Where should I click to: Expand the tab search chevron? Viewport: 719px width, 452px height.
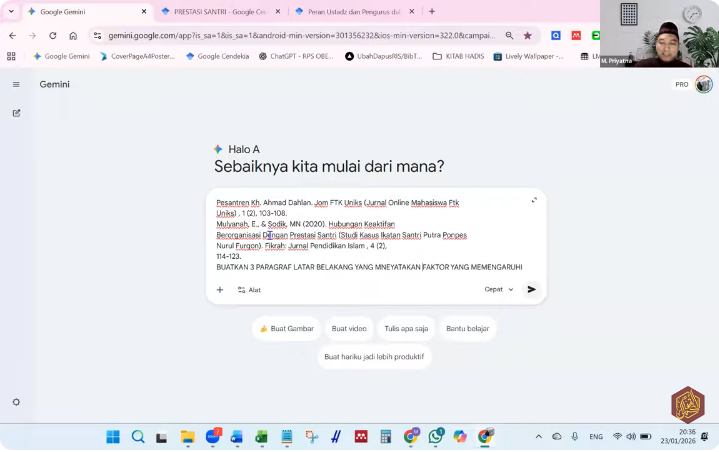(11, 11)
